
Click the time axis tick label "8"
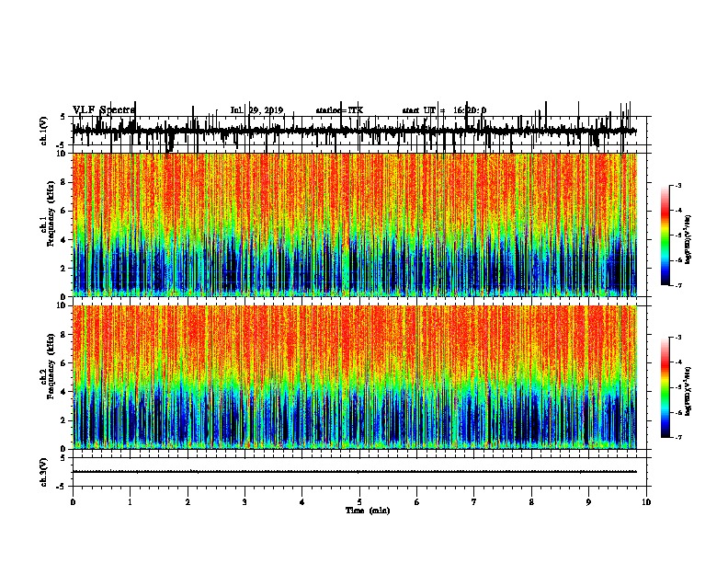(531, 502)
